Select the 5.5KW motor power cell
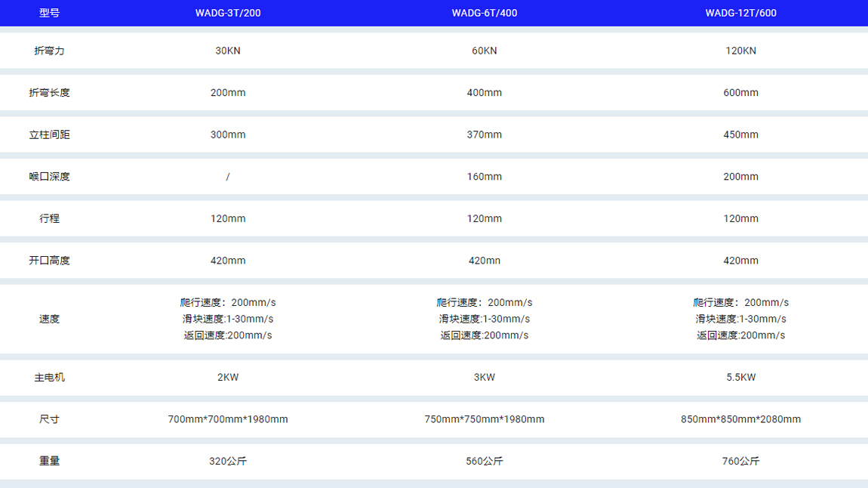 [740, 377]
